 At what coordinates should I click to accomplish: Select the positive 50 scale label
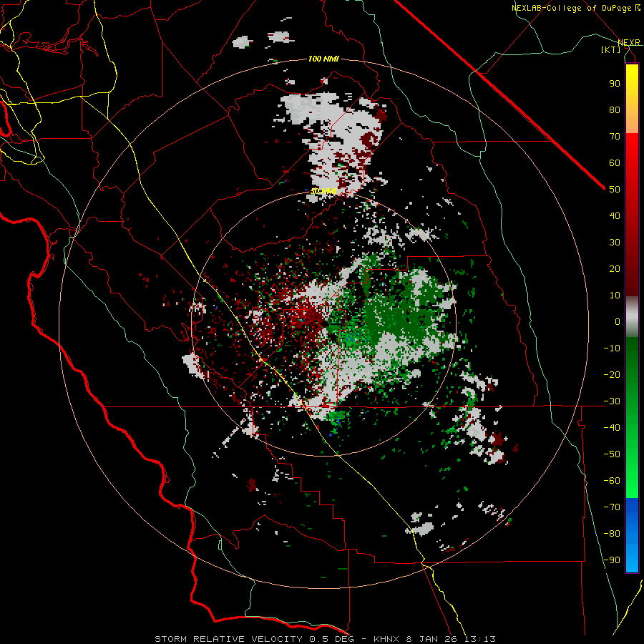(x=615, y=190)
